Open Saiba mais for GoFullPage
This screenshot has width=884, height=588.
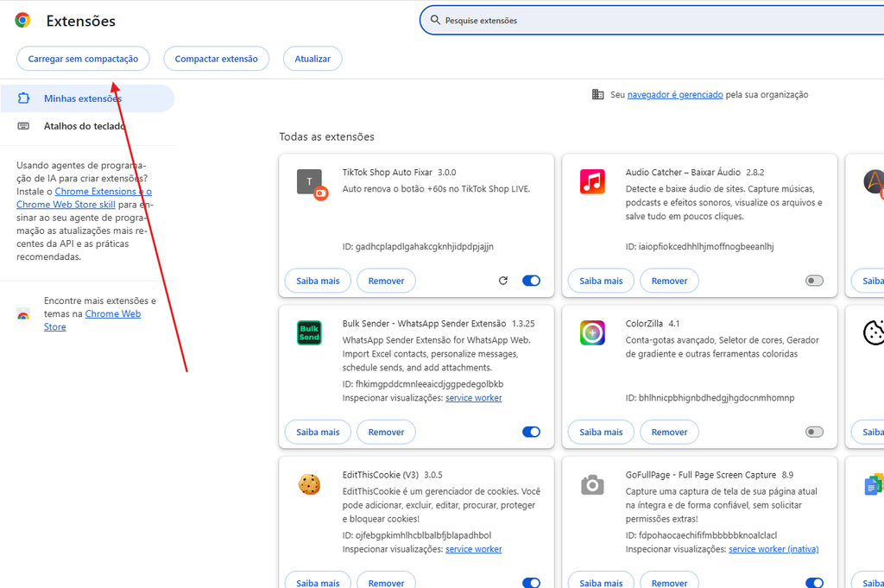[x=601, y=580]
